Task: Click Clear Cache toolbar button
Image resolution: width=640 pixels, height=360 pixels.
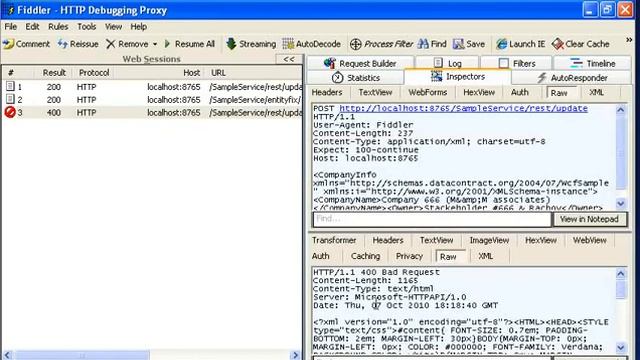Action: (x=580, y=44)
